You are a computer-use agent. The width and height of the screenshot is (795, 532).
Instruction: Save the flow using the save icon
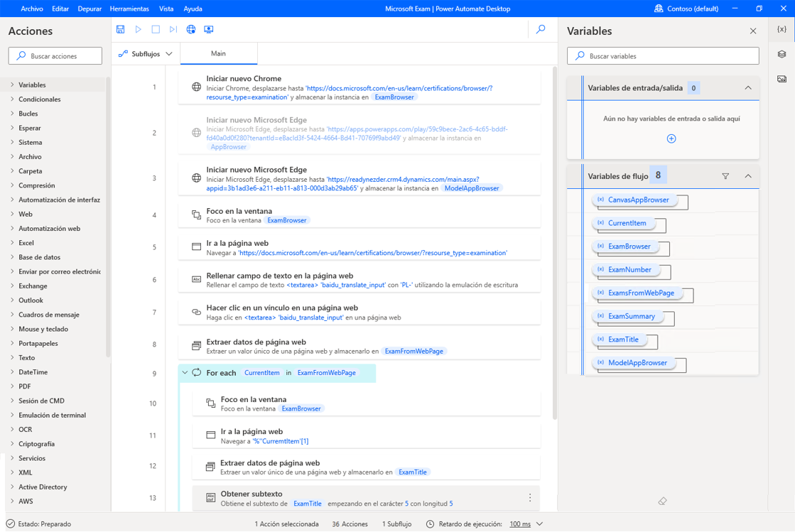point(119,29)
